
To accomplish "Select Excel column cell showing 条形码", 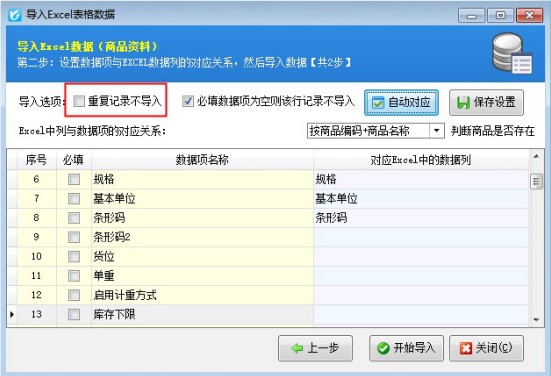I will pyautogui.click(x=421, y=218).
